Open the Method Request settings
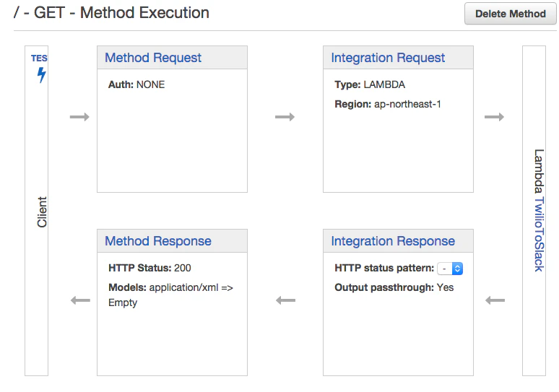 [153, 58]
